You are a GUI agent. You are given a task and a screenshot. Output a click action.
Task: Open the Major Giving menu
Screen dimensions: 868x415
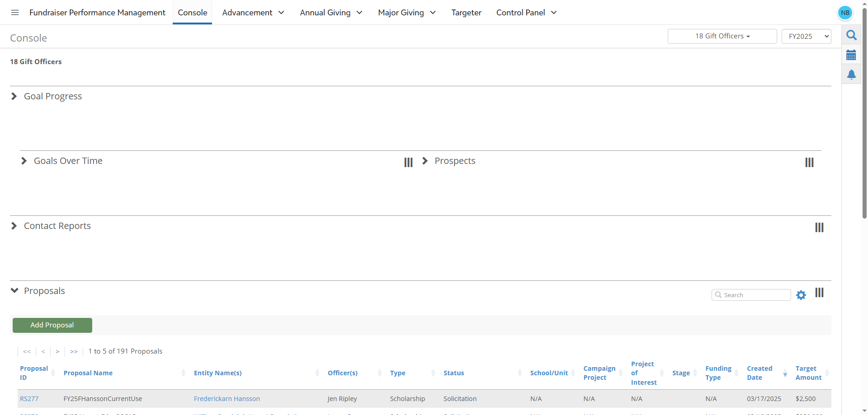coord(407,13)
